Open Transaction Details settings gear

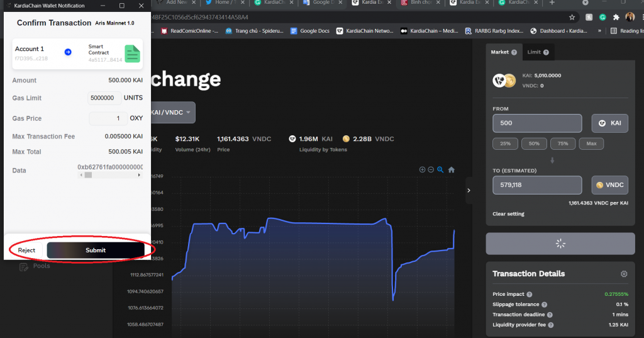point(624,274)
